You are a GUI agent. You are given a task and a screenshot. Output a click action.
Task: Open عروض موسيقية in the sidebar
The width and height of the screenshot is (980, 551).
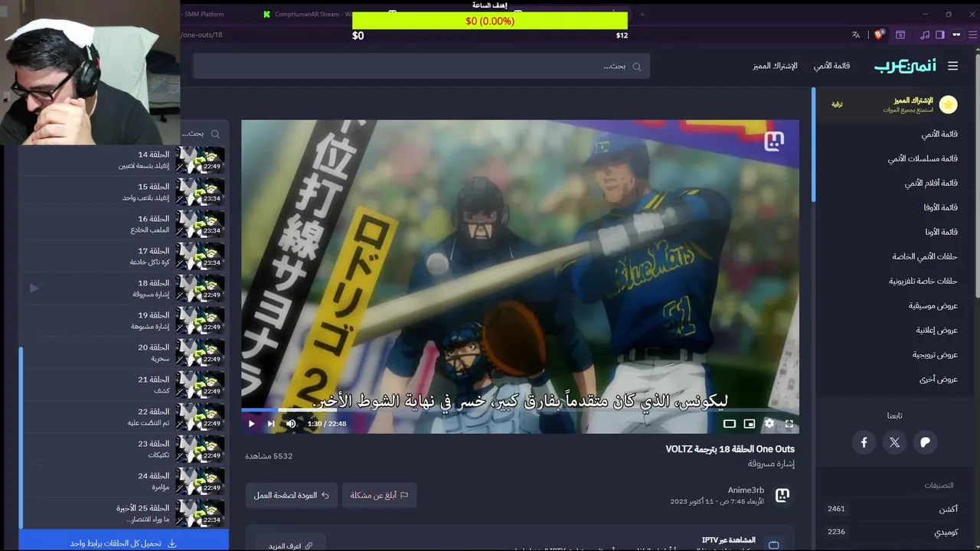933,305
